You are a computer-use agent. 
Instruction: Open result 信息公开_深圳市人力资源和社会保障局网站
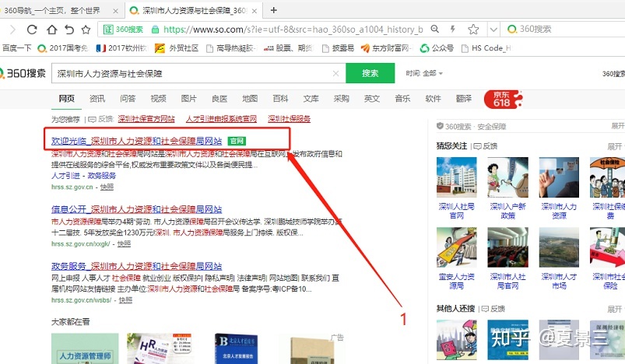(x=137, y=209)
